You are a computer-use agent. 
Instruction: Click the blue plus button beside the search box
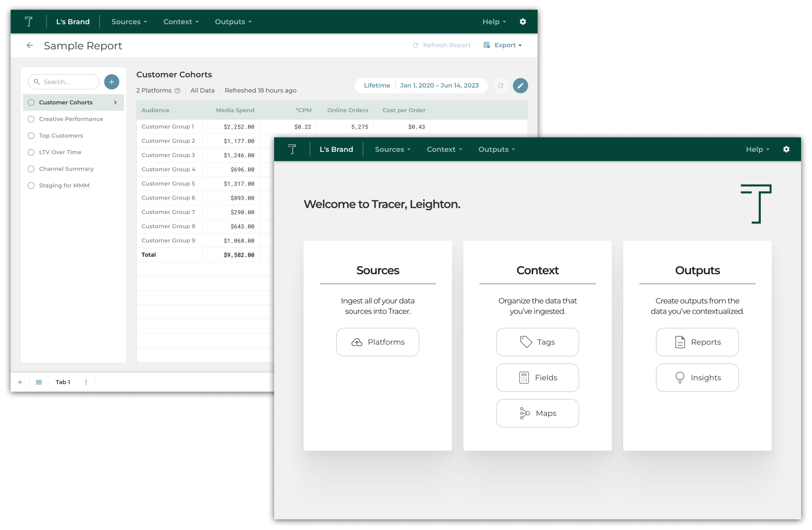[x=111, y=82]
